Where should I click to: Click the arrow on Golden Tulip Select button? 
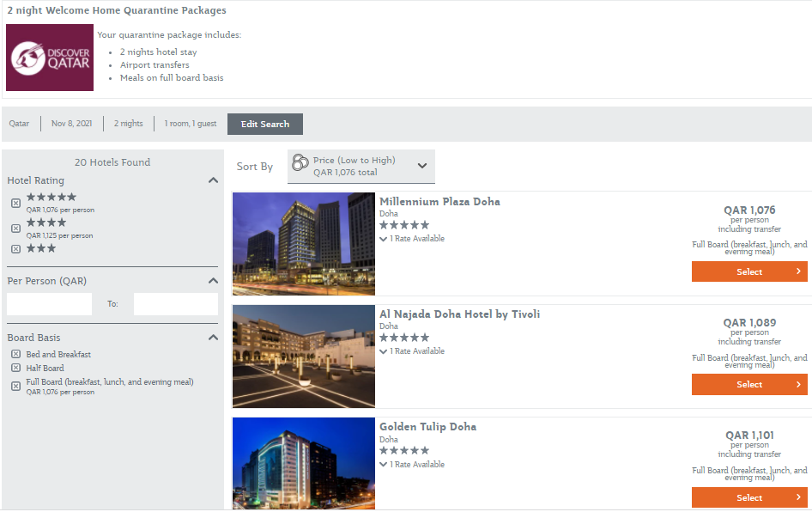[x=798, y=497]
